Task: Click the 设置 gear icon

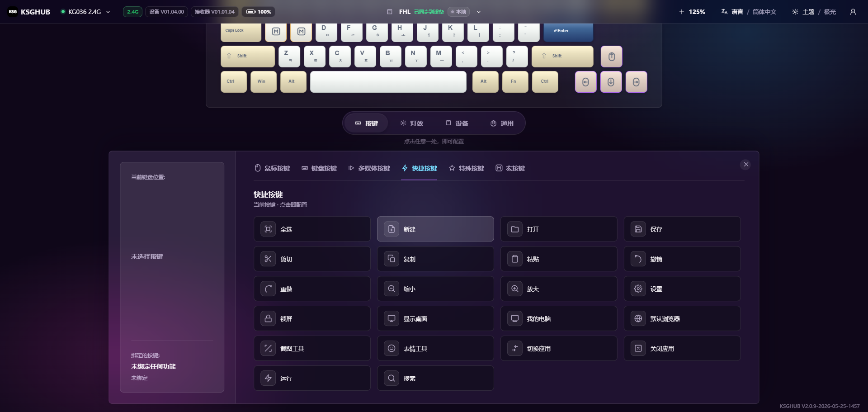Action: pyautogui.click(x=638, y=289)
